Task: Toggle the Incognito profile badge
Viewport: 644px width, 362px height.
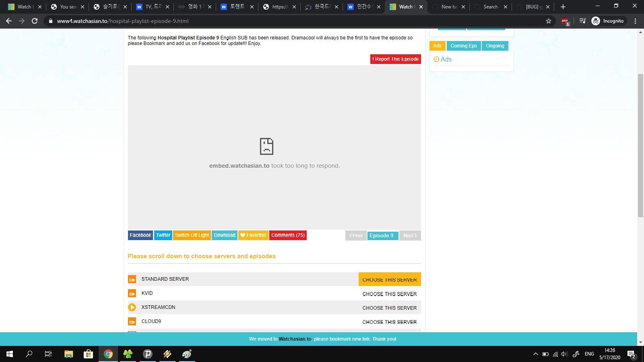Action: (x=608, y=21)
